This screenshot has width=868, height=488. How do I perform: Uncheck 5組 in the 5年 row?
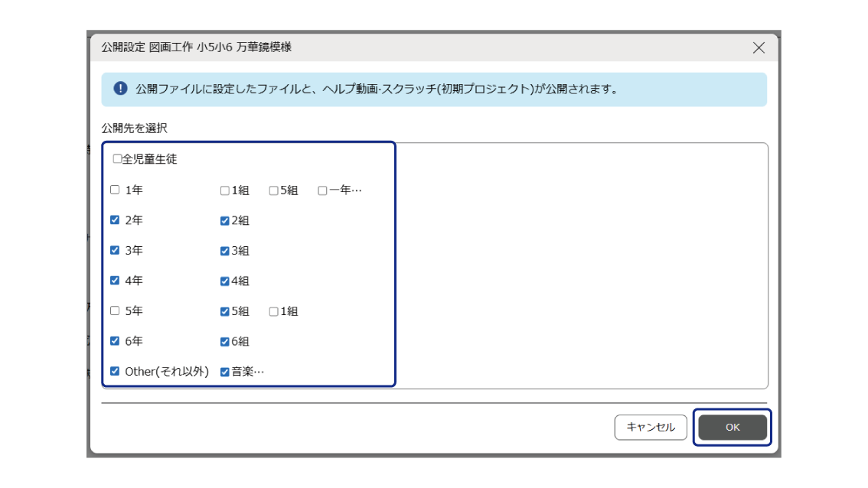(x=225, y=311)
